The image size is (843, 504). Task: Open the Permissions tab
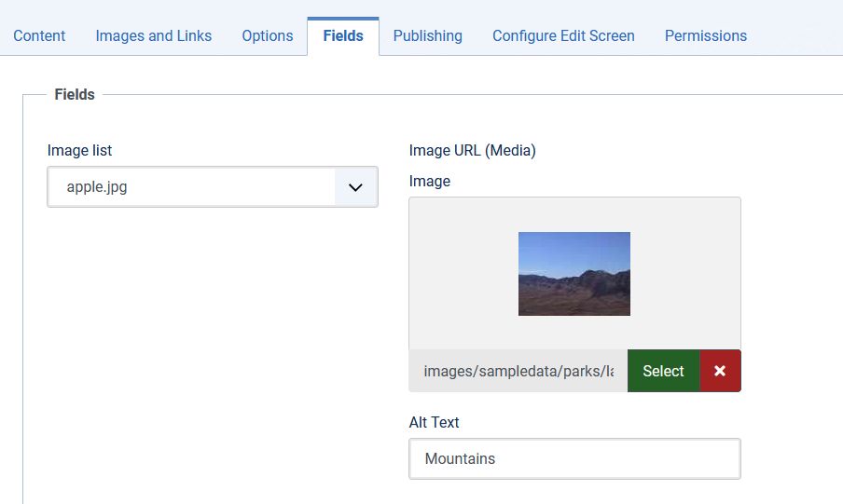[x=706, y=35]
